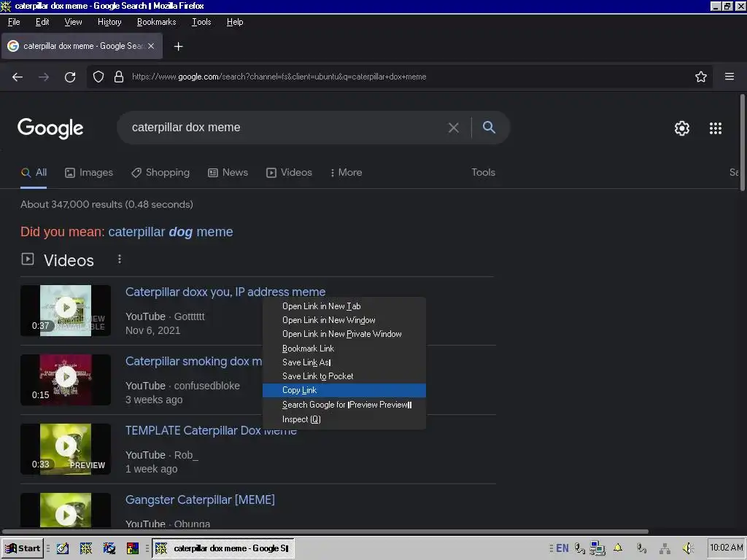Open Google settings gear
This screenshot has height=560, width=747.
click(682, 128)
